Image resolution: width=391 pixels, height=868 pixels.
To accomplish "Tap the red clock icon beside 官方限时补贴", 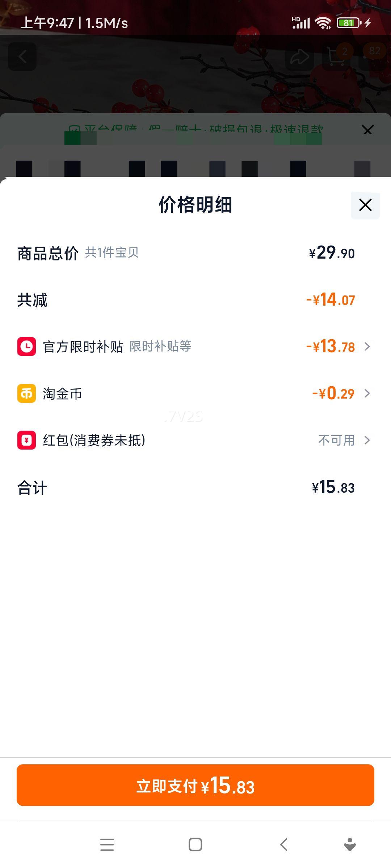I will click(26, 346).
